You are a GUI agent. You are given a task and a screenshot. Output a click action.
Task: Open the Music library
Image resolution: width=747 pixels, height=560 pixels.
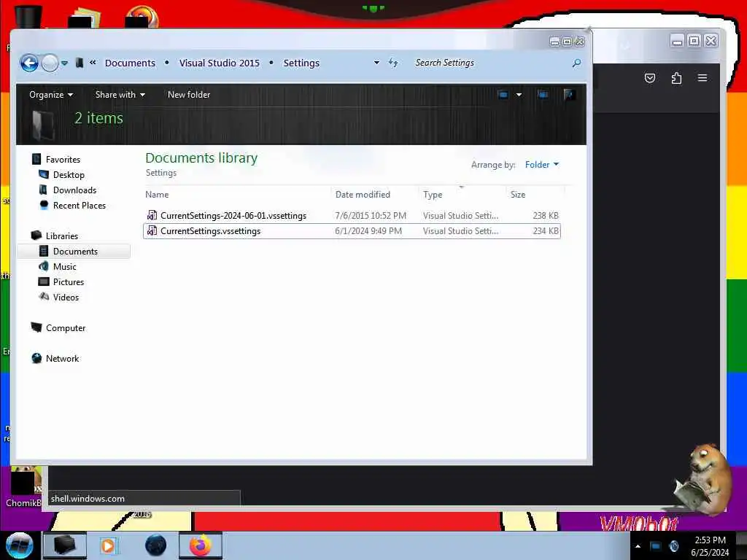(x=65, y=267)
